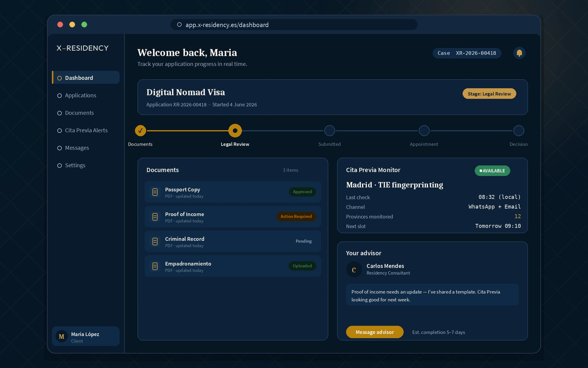Click the Case XR-2026-00418 pill

click(467, 53)
